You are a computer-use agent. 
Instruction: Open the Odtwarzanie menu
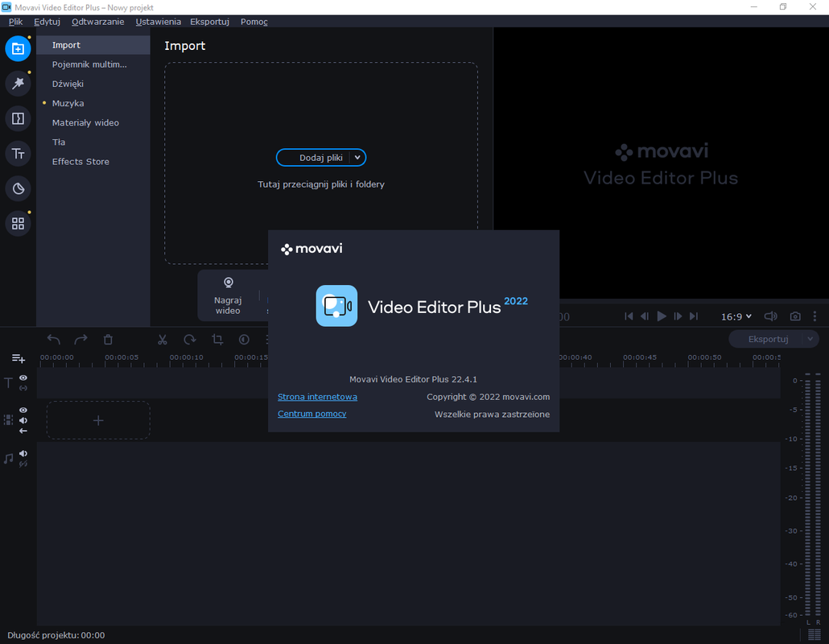[x=98, y=22]
